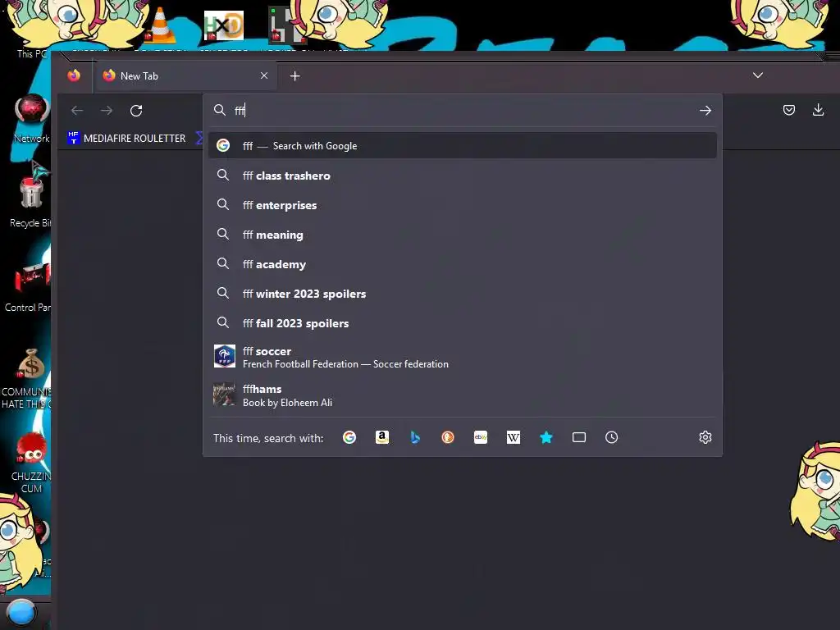This screenshot has width=840, height=630.
Task: Search this time with DuckDuckGo icon
Action: [448, 438]
